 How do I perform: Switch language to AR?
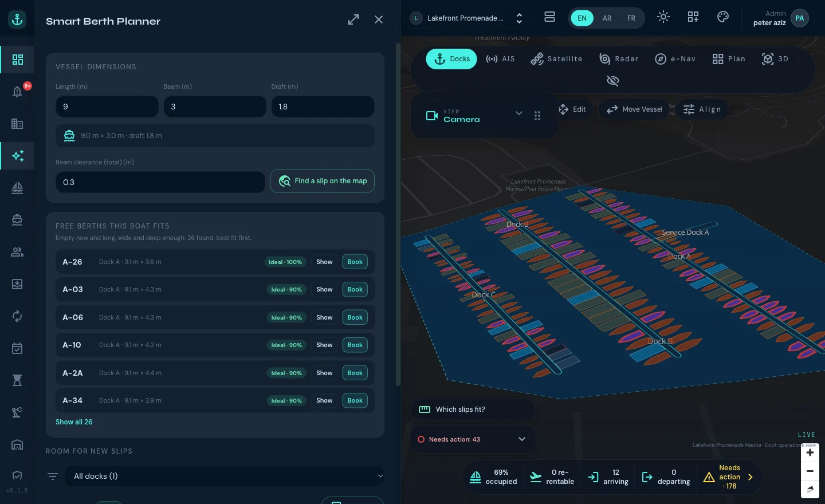point(607,18)
